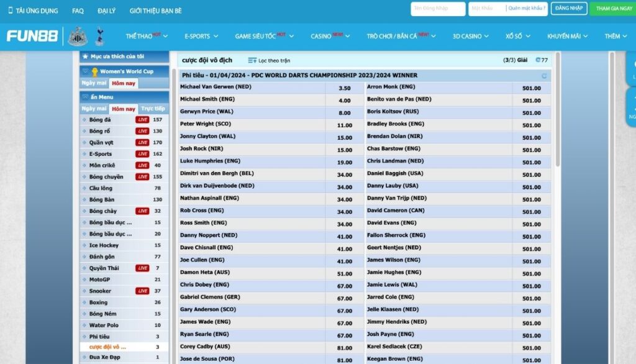The image size is (636, 364).
Task: Click the FUN88 logo
Action: click(x=32, y=36)
